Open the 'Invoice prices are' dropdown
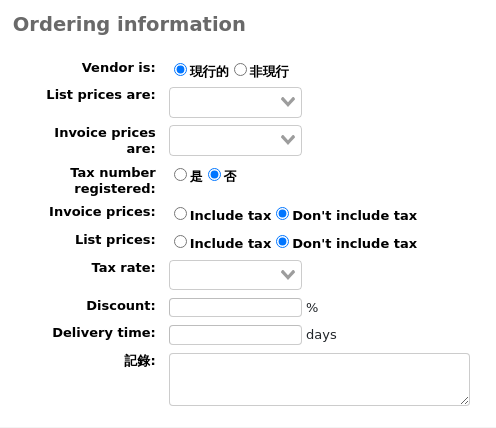 235,140
